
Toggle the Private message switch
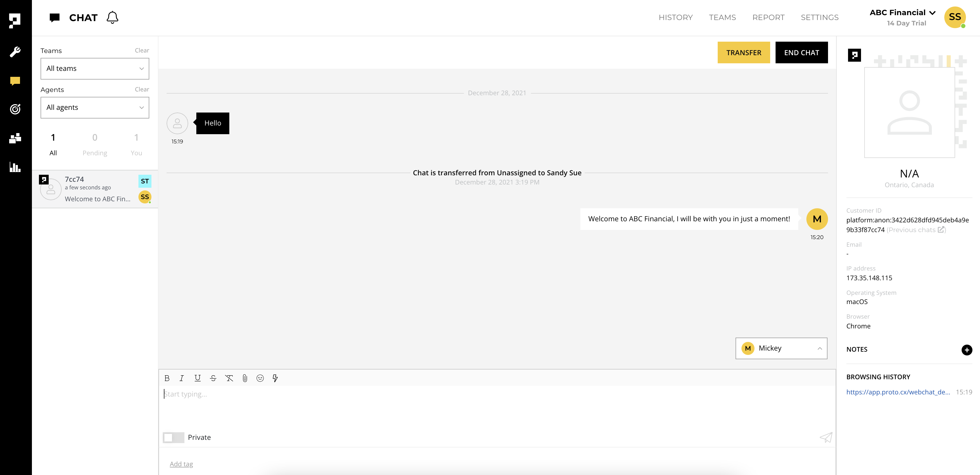point(174,437)
